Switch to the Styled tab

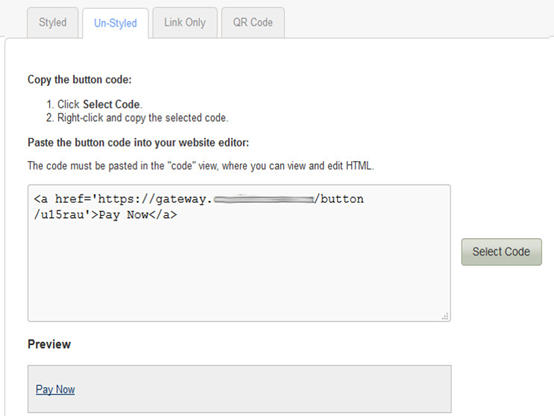tap(53, 22)
